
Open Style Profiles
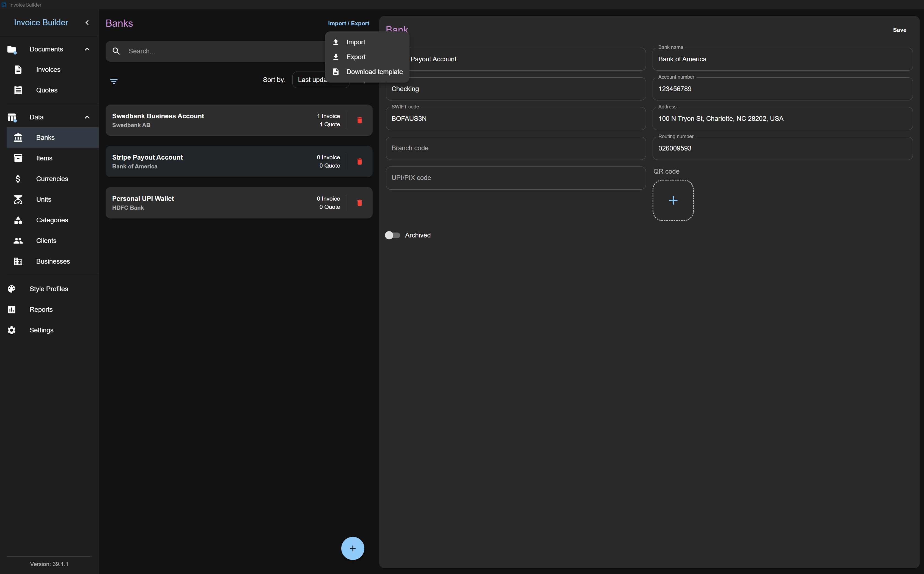pyautogui.click(x=49, y=289)
